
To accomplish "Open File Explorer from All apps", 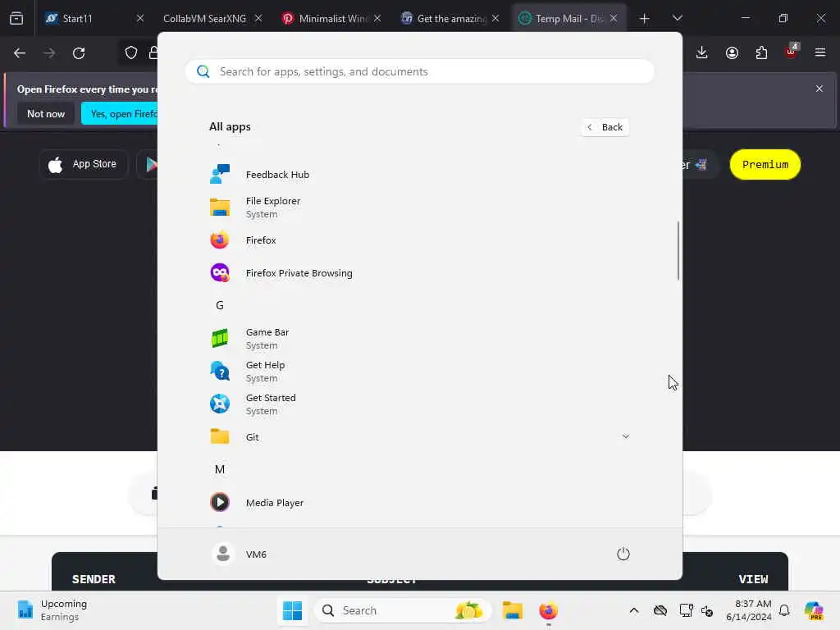I will (419, 208).
